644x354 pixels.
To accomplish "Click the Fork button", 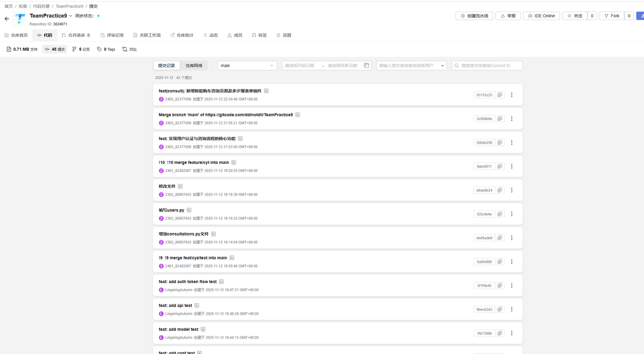I will point(612,16).
